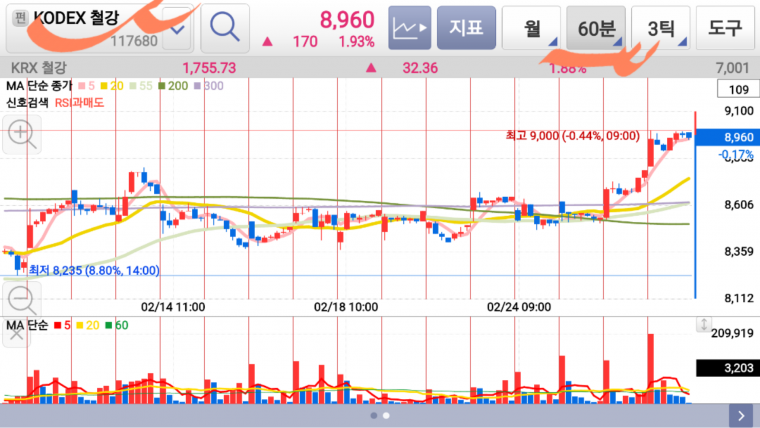
Task: Open the stock search magnifier
Action: click(x=225, y=28)
